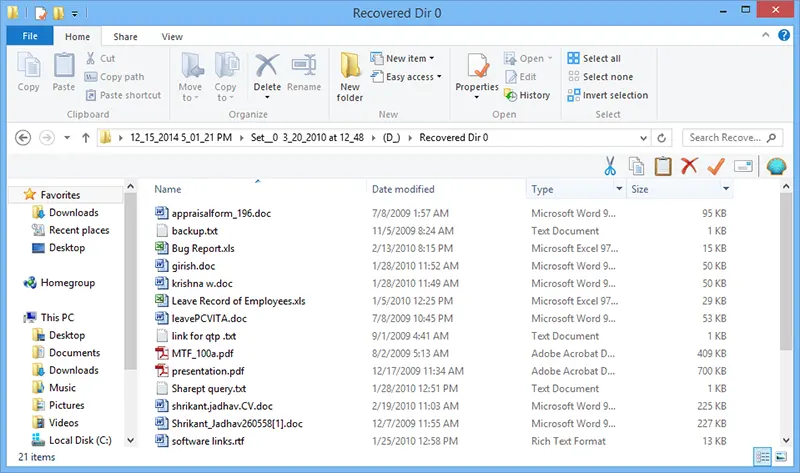
Task: Click the red X delete toolbar icon
Action: (x=689, y=166)
